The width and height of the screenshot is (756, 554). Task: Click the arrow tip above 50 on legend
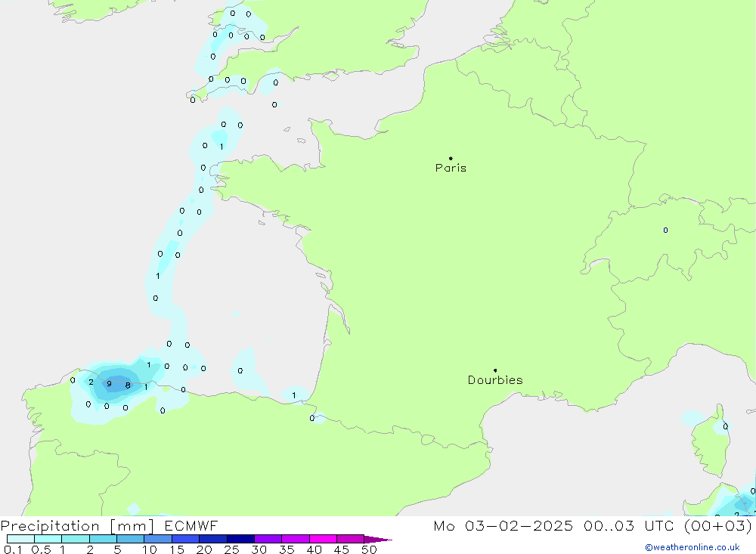[x=379, y=540]
